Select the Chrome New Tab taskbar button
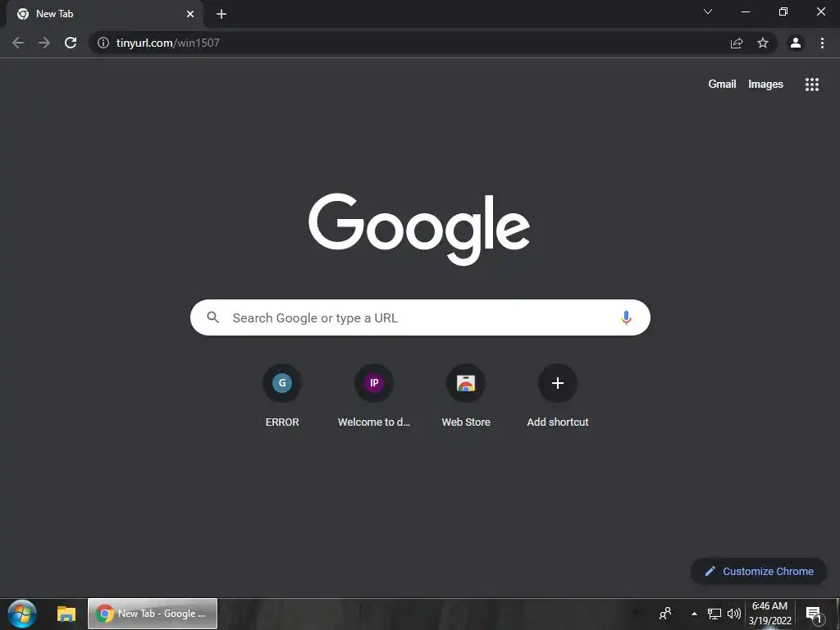The width and height of the screenshot is (840, 630). click(x=153, y=614)
